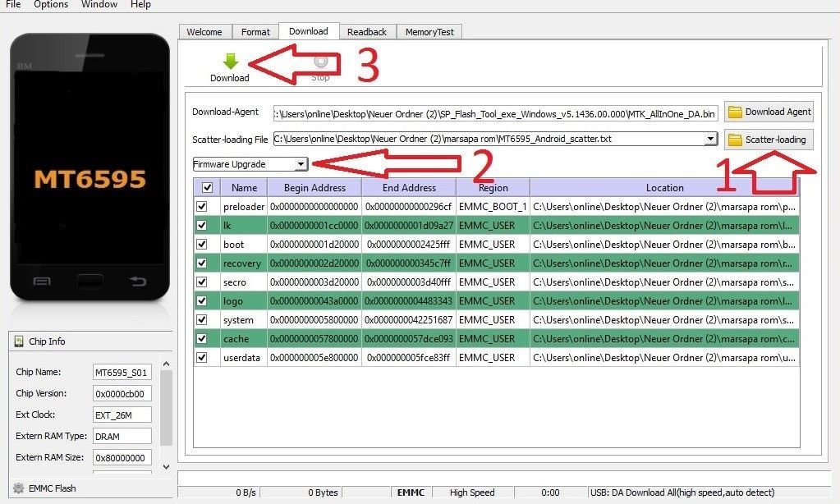Image resolution: width=840 pixels, height=504 pixels.
Task: Uncheck the cache partition checkbox
Action: pos(202,338)
